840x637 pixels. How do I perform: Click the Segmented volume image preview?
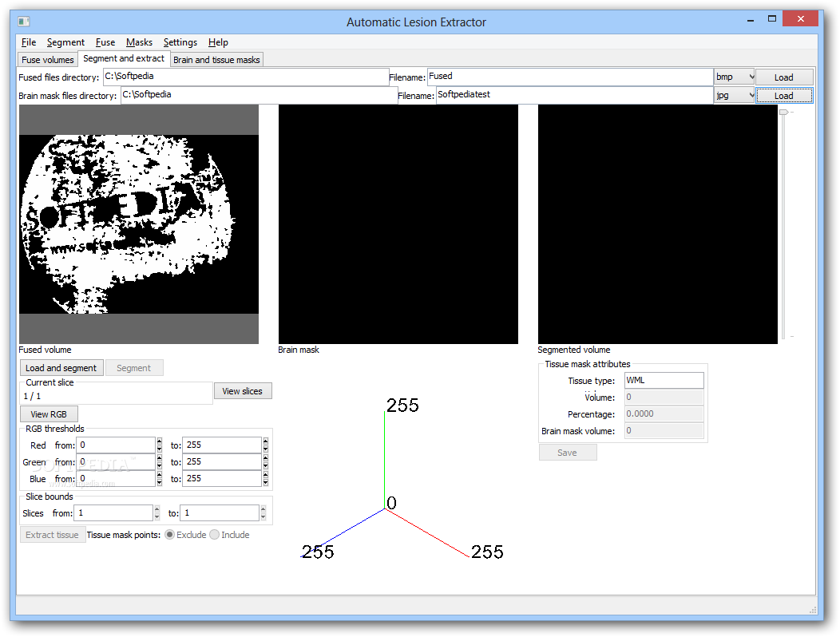[657, 224]
